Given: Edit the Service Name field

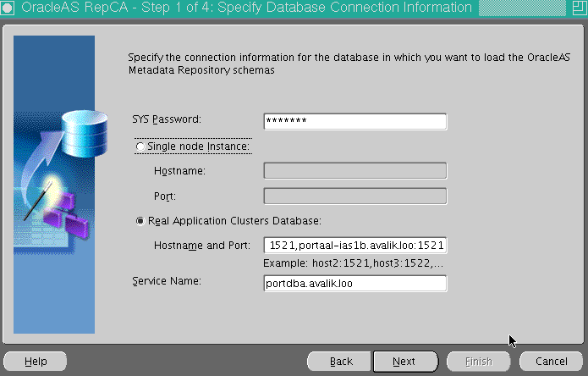Looking at the screenshot, I should tap(355, 284).
